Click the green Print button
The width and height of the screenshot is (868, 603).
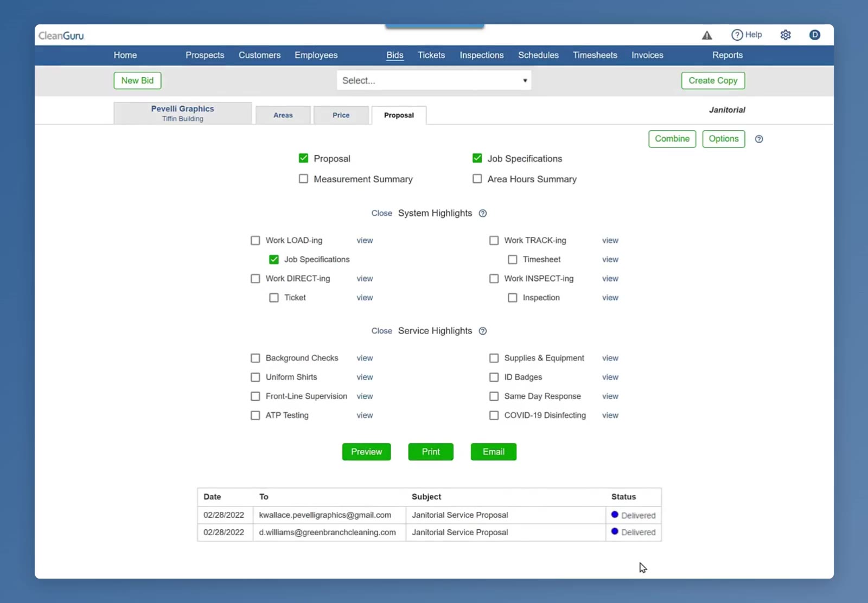(x=431, y=452)
